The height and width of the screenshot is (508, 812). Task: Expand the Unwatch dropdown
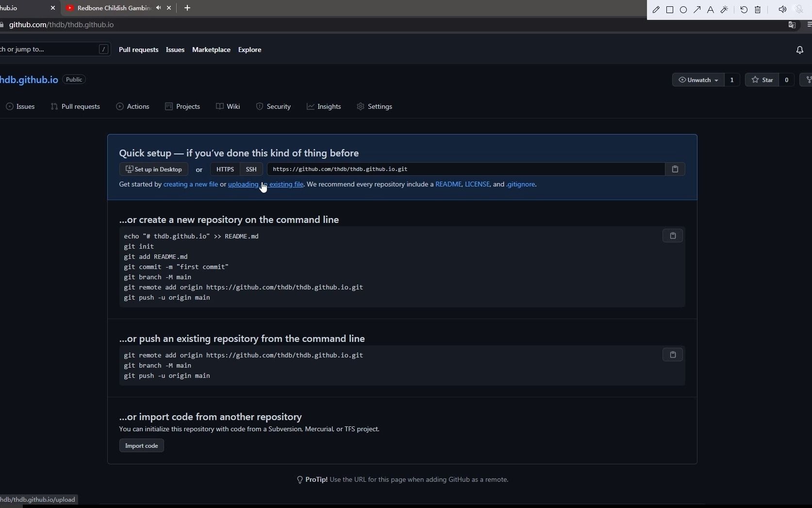tap(698, 80)
